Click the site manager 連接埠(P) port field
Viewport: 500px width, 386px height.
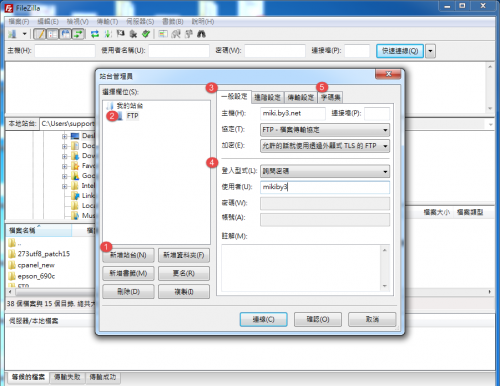377,113
